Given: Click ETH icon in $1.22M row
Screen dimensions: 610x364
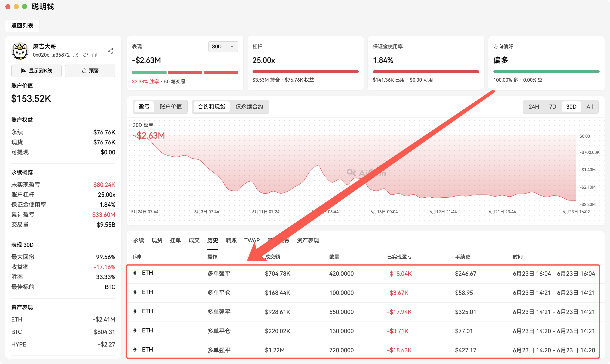Looking at the screenshot, I should 135,350.
